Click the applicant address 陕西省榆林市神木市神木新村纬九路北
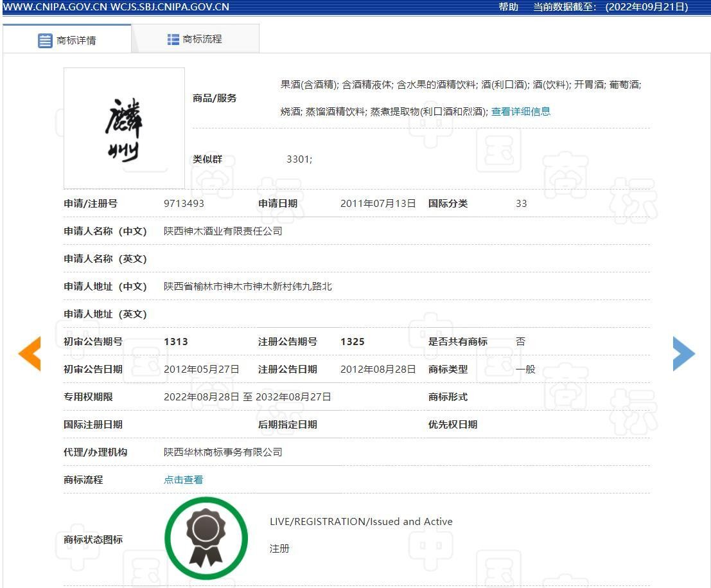The image size is (711, 588). 248,286
